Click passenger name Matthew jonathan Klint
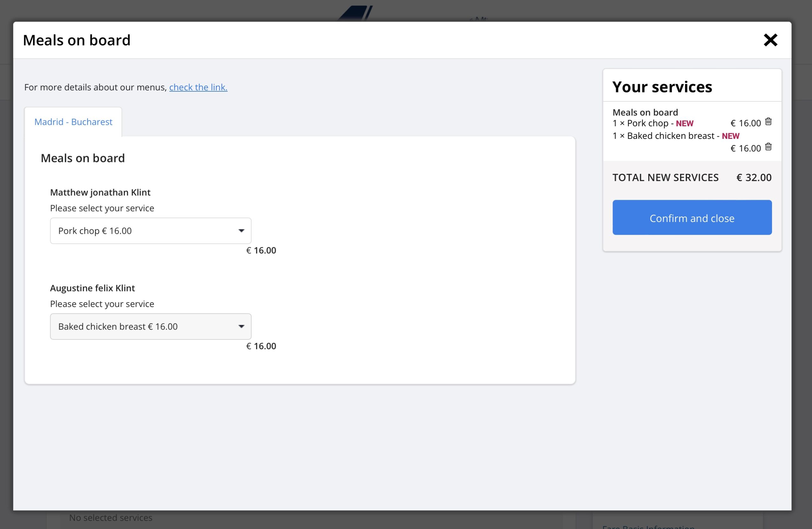The height and width of the screenshot is (529, 812). [x=100, y=193]
